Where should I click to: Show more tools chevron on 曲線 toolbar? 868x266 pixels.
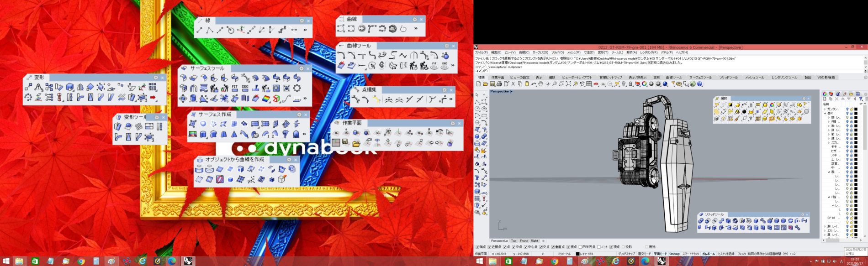416,29
